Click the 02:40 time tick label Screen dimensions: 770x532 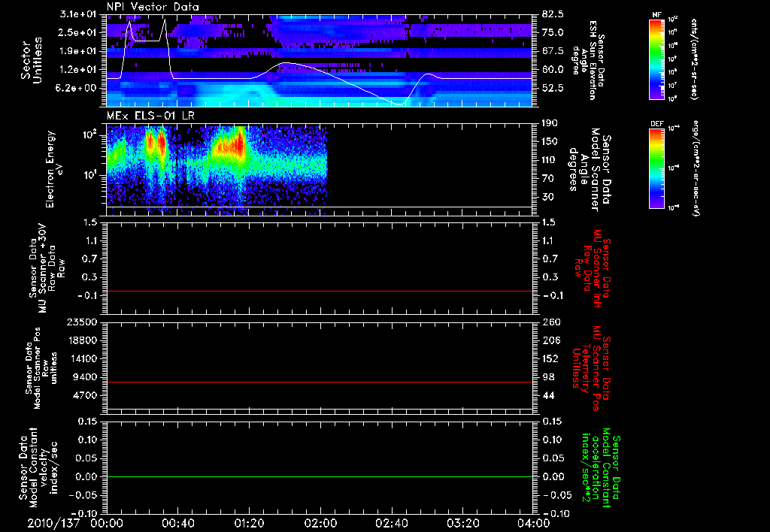tap(391, 523)
